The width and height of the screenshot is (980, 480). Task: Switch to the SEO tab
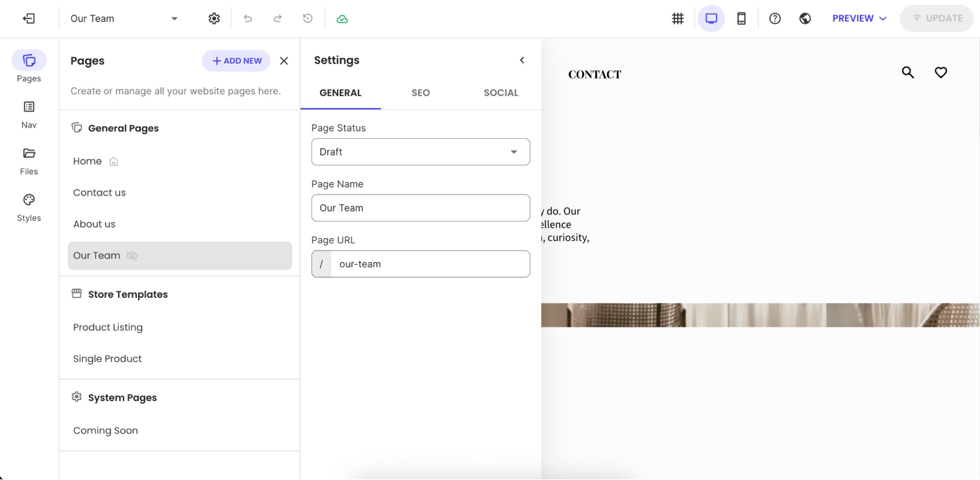(x=421, y=93)
